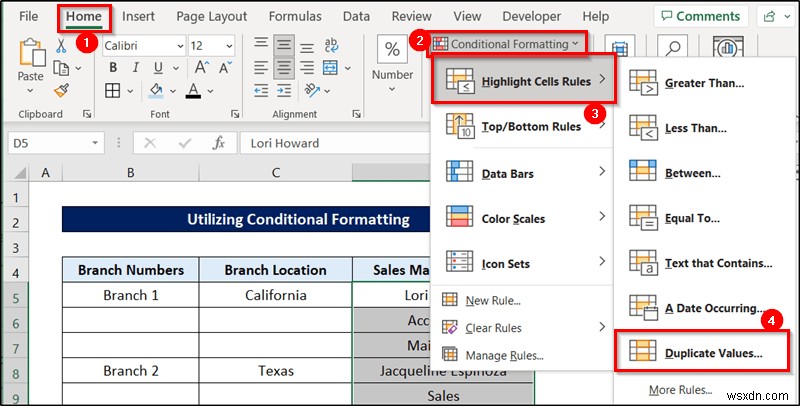The height and width of the screenshot is (406, 800).
Task: Click the Merge & Center icon
Action: pos(330,67)
